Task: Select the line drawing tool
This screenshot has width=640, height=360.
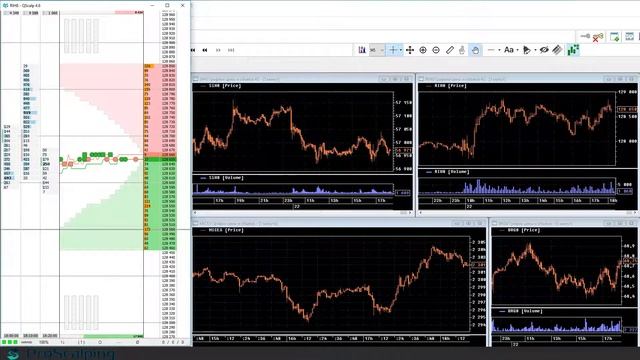Action: (x=491, y=50)
